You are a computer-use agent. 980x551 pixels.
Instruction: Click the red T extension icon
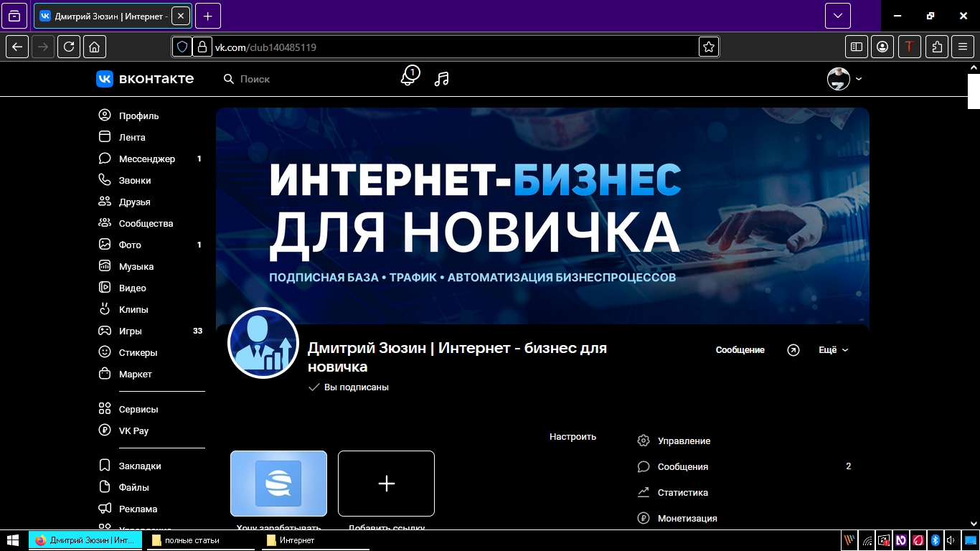[910, 47]
